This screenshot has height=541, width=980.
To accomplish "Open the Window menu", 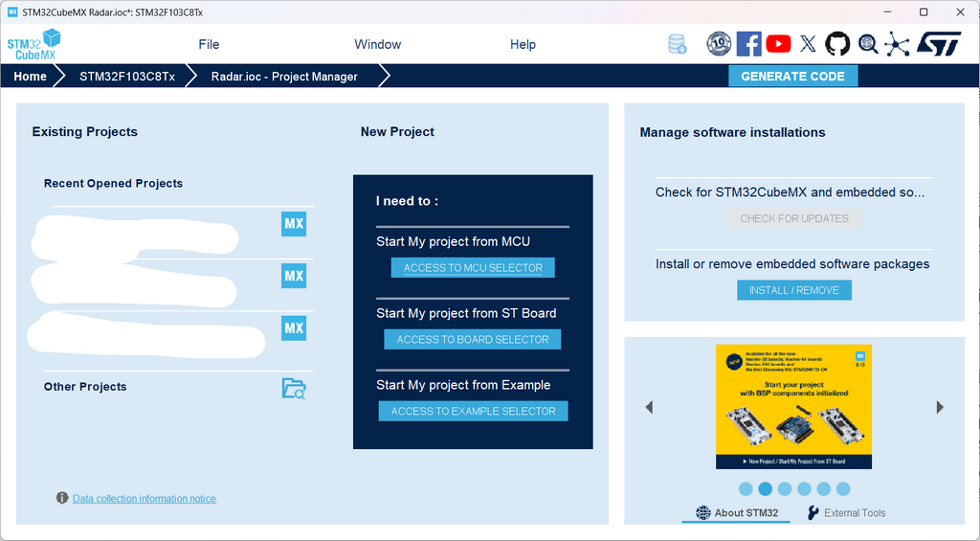I will pyautogui.click(x=377, y=44).
